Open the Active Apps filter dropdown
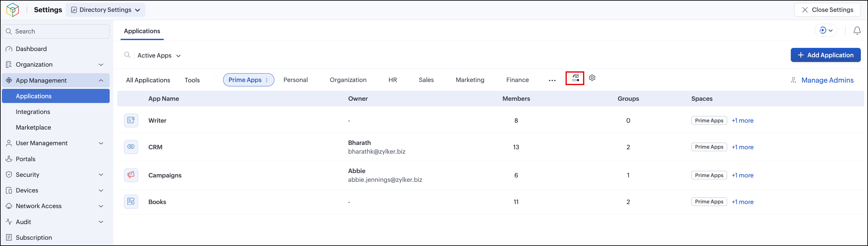The height and width of the screenshot is (246, 868). point(159,55)
